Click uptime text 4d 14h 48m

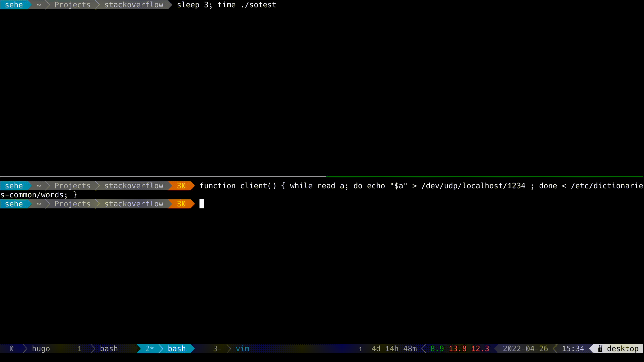394,349
